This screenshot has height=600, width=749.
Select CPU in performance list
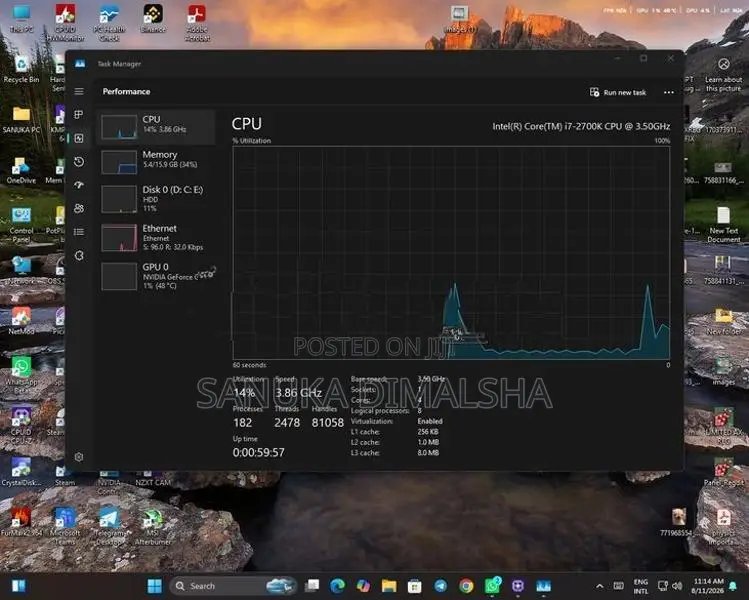pos(156,127)
